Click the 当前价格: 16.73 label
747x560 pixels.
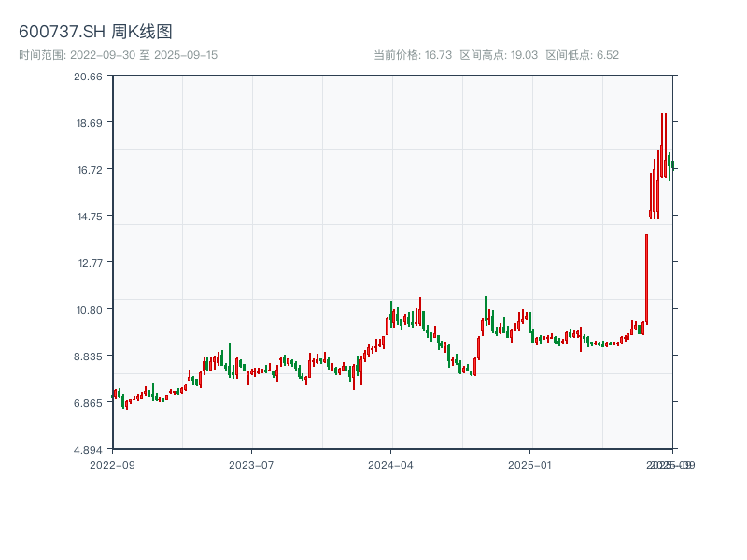click(413, 55)
